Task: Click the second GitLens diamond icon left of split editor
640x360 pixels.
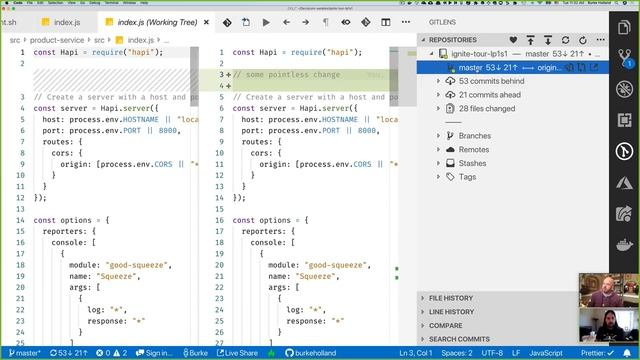Action: pyautogui.click(x=366, y=22)
